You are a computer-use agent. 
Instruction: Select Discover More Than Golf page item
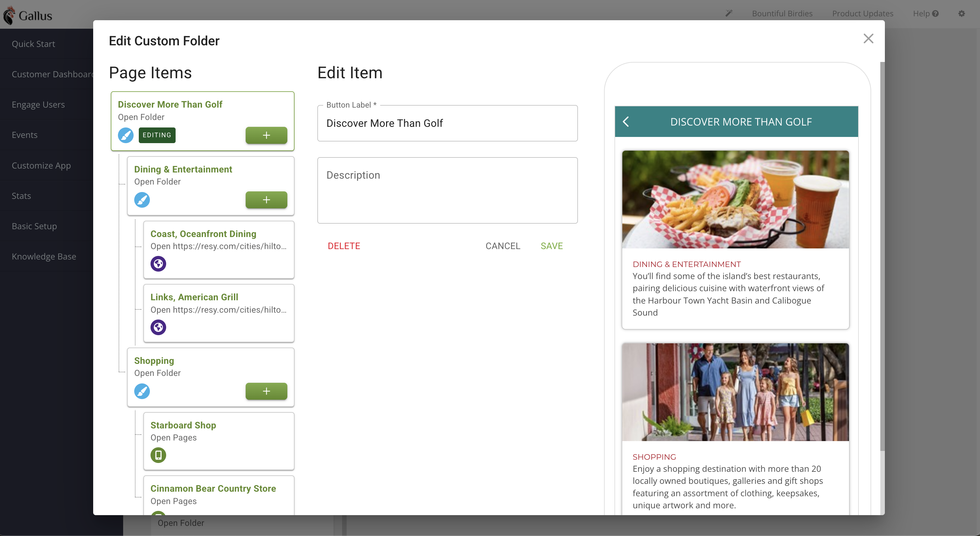point(202,121)
